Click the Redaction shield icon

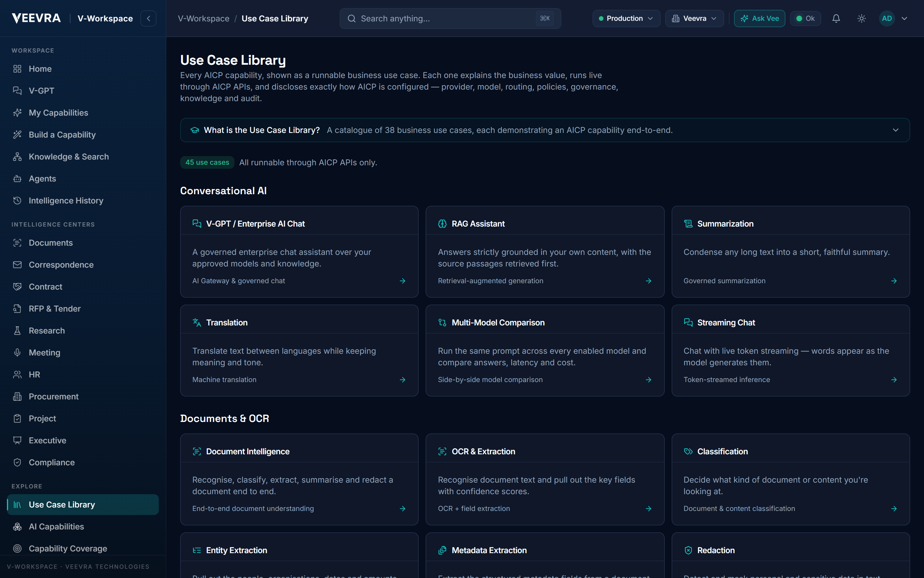[x=688, y=550]
